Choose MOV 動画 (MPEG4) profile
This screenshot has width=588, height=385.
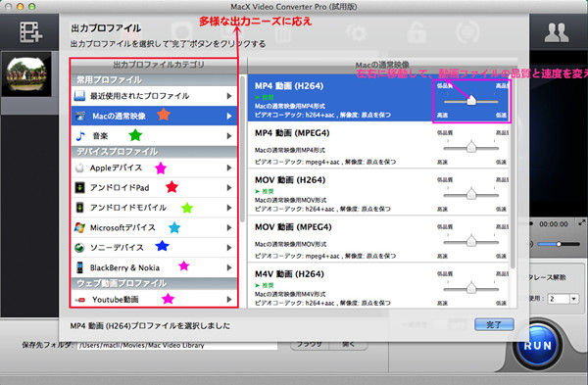coord(378,238)
